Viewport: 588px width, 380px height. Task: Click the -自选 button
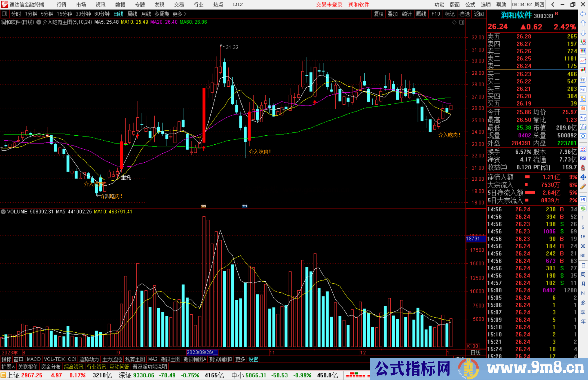point(464,14)
